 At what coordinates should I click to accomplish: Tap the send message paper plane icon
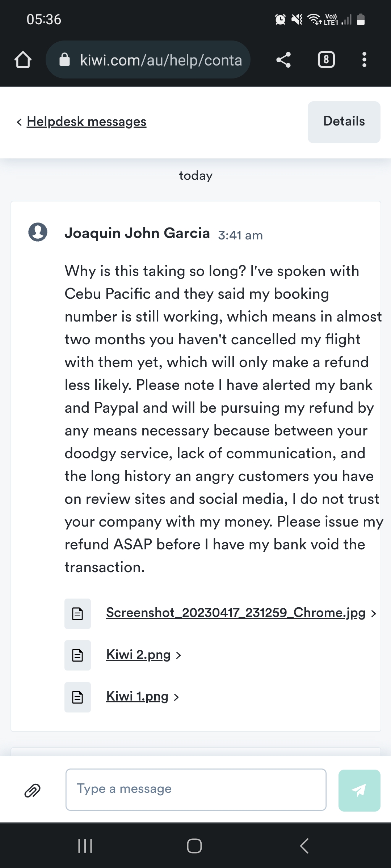(x=359, y=789)
